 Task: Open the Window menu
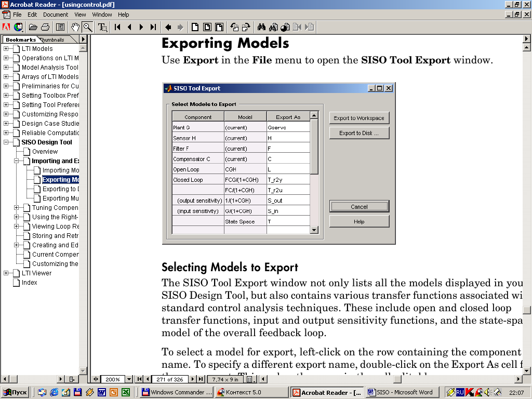[x=102, y=15]
